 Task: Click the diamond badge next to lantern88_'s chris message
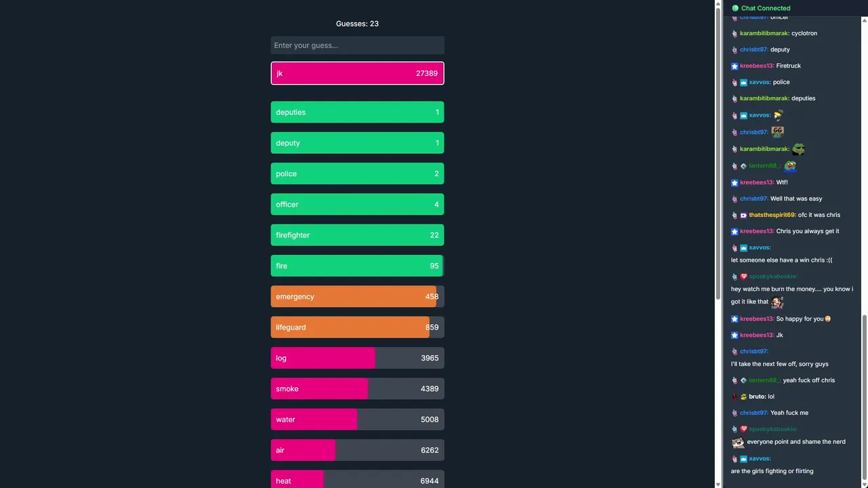pos(743,380)
